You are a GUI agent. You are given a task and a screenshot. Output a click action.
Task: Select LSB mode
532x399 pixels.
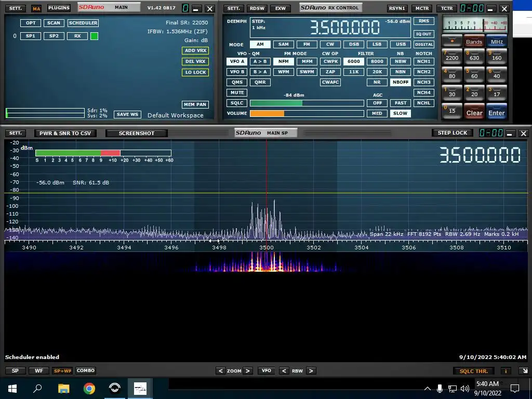(377, 44)
